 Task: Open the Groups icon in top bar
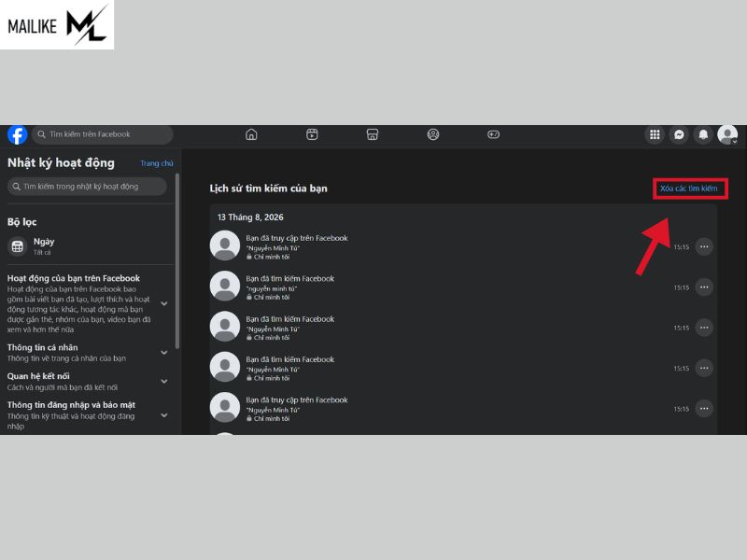(x=433, y=134)
